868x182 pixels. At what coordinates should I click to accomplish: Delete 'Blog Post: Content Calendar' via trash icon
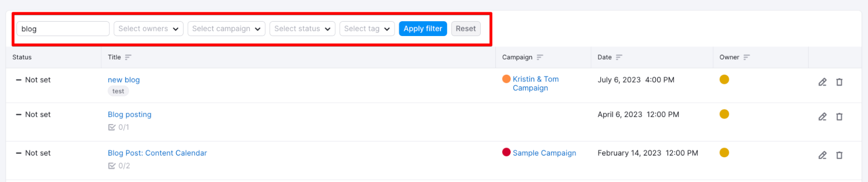pyautogui.click(x=839, y=155)
